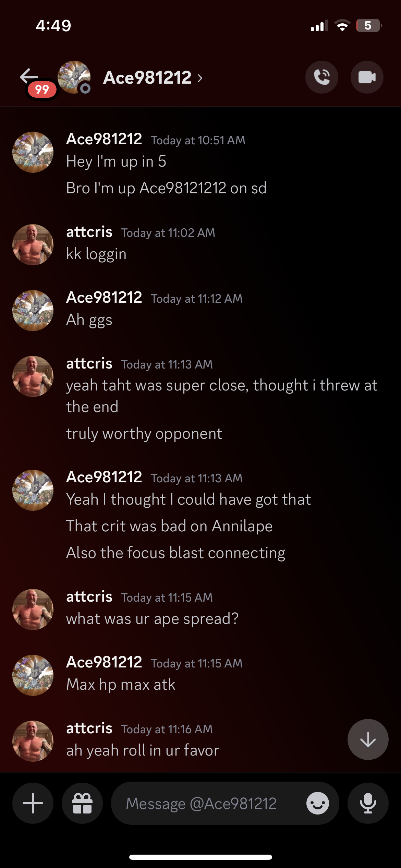Expand Ace981212 profile via header chevron
The width and height of the screenshot is (401, 868).
point(200,78)
